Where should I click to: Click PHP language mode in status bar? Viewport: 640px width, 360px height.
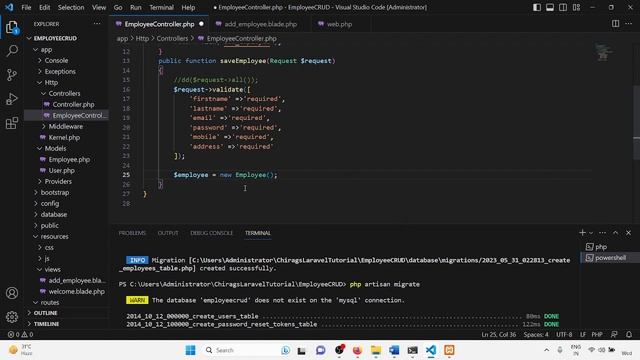pos(597,334)
